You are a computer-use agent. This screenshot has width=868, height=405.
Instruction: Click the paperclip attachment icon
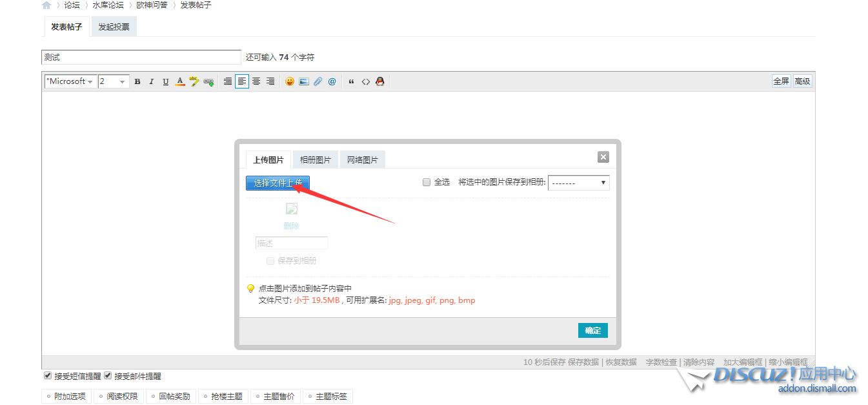click(x=318, y=81)
